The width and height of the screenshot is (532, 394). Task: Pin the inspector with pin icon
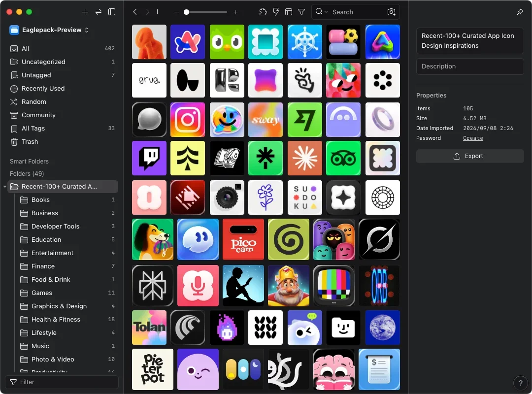coord(520,12)
